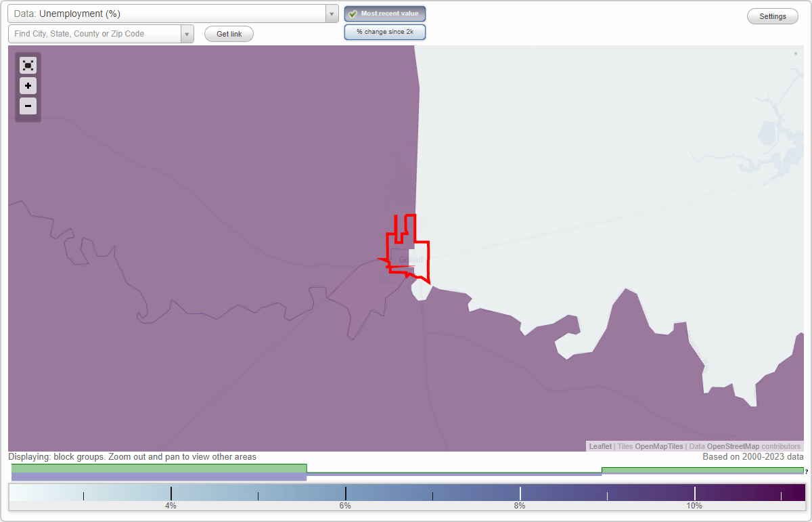Open the Settings button
The image size is (812, 522).
click(x=773, y=17)
